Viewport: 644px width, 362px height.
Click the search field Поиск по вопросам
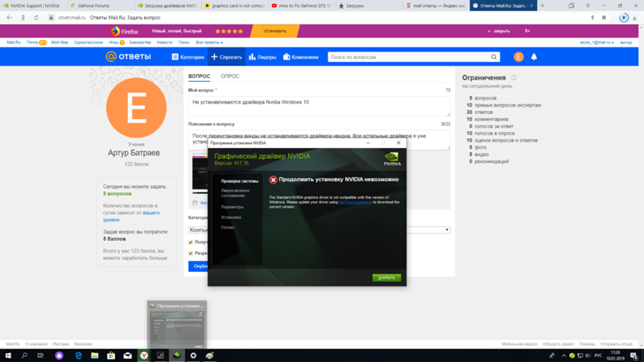pyautogui.click(x=409, y=57)
